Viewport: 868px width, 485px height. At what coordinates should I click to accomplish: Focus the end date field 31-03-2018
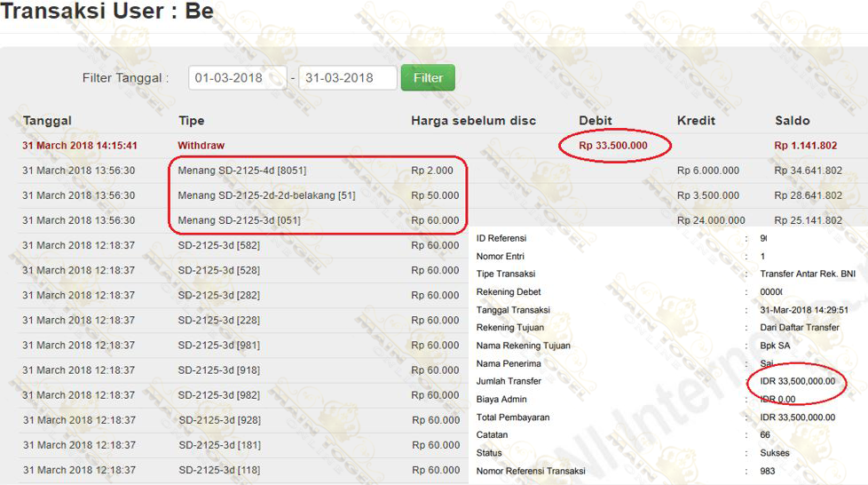pos(347,78)
